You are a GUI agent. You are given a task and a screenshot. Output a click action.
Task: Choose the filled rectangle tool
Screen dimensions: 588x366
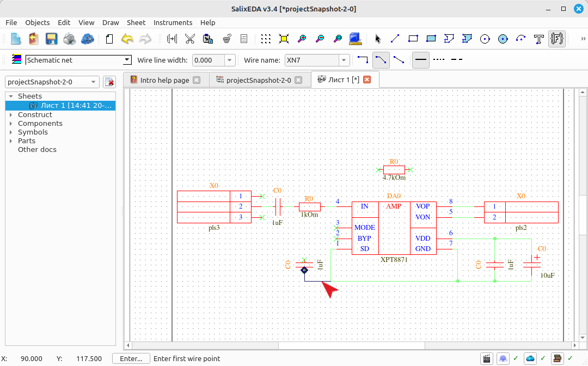(x=431, y=39)
